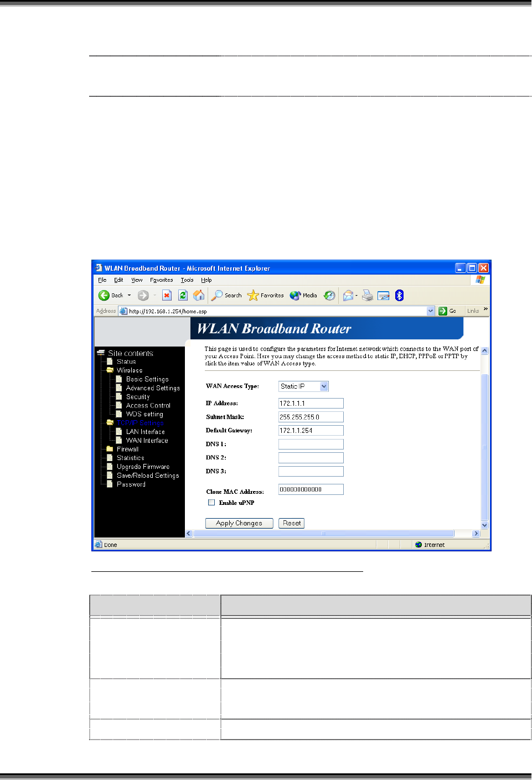Open the address bar dropdown arrow
Screen dimensions: 532x780
(x=431, y=311)
